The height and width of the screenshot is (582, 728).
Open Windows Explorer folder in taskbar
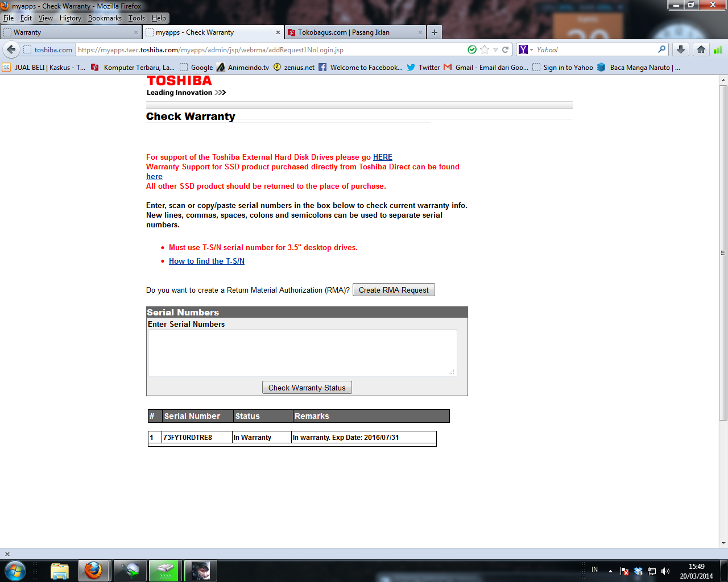59,571
